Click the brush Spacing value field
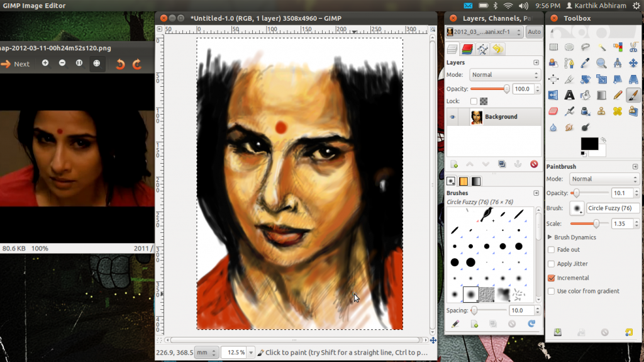 tap(521, 310)
